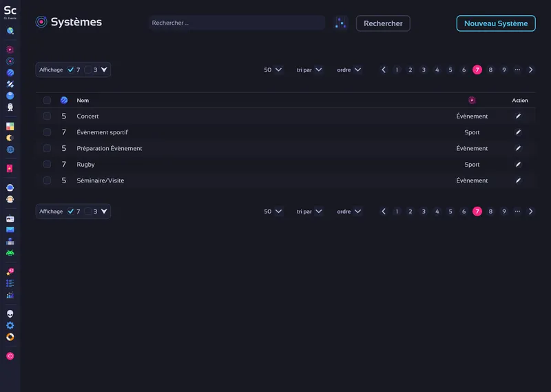
Task: Toggle the checked '7' Affichage checkbox at the top
Action: pos(71,70)
